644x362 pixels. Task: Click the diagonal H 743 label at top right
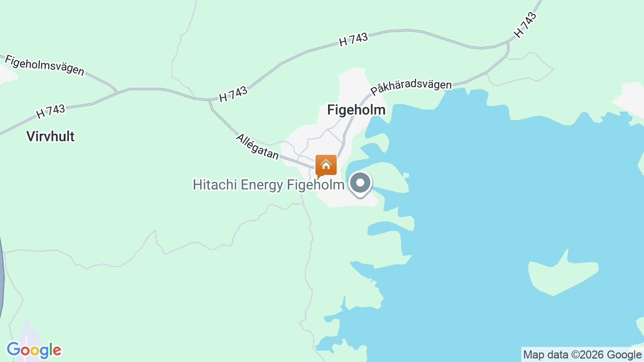tap(525, 25)
